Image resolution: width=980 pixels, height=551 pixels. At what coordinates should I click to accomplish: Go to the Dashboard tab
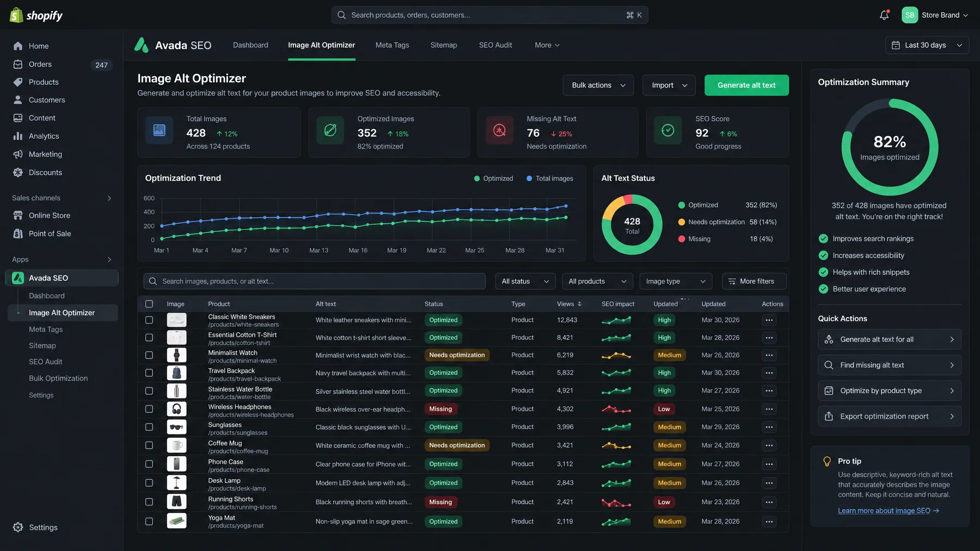click(x=250, y=45)
